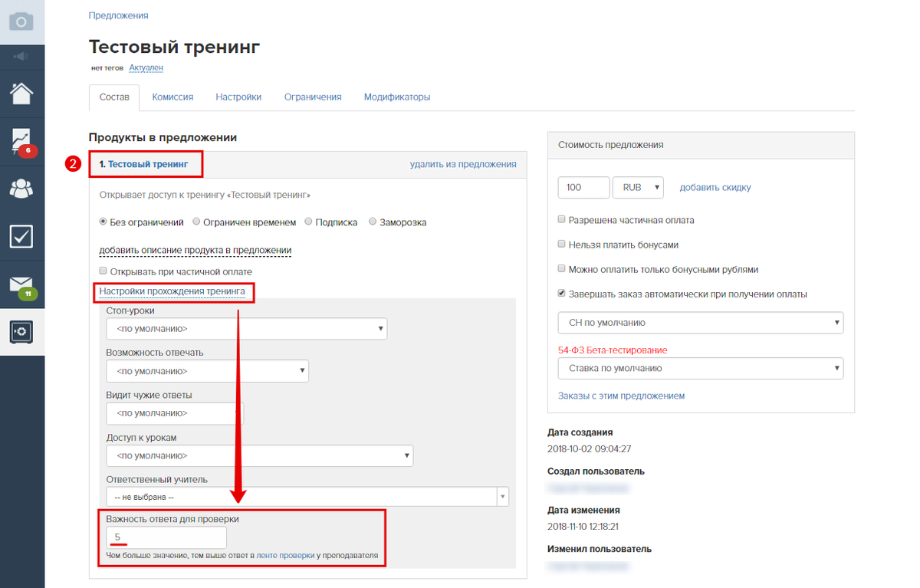The height and width of the screenshot is (588, 920).
Task: Open the 'Возможность отвечать' dropdown
Action: [x=208, y=371]
